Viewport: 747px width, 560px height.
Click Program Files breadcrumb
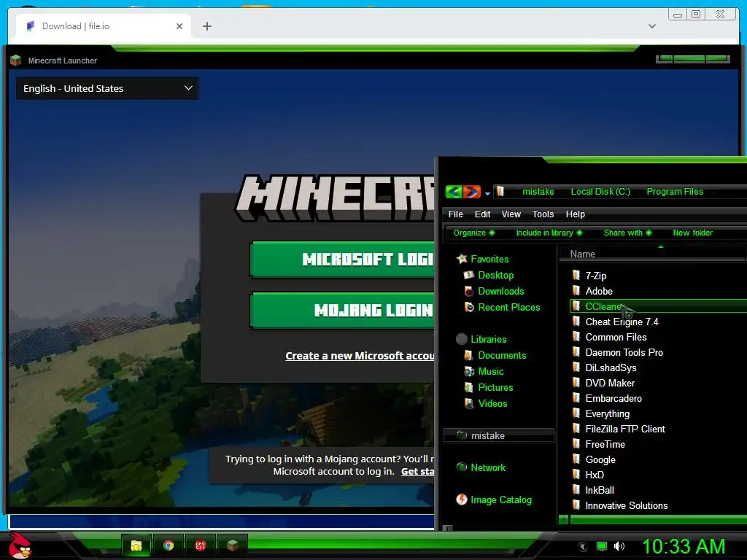pyautogui.click(x=675, y=192)
